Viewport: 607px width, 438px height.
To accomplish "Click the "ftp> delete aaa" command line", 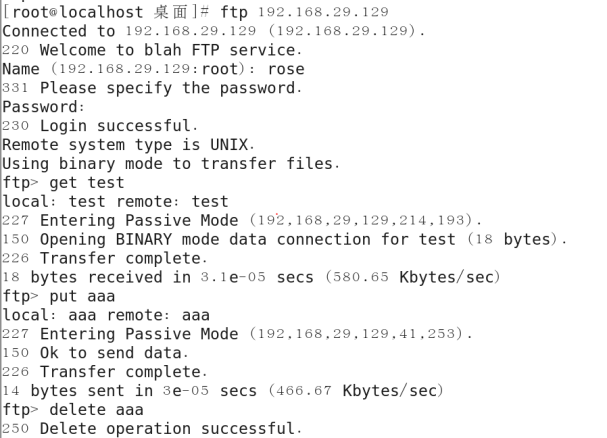I will click(72, 410).
